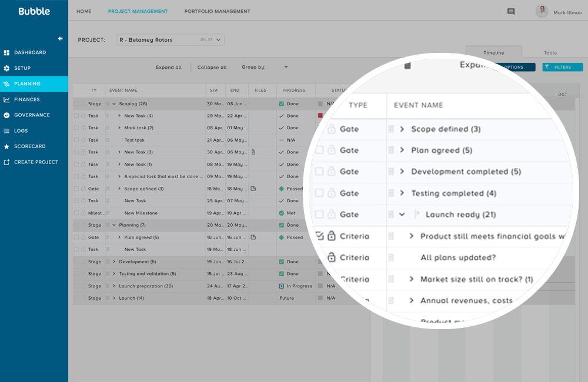Viewport: 588px width, 382px height.
Task: Open the chat messages icon in header
Action: click(511, 12)
